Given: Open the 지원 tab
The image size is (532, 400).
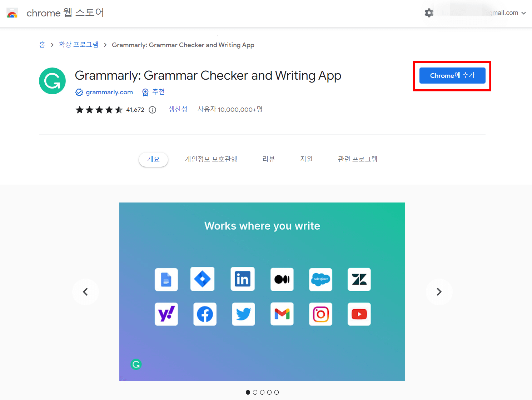Looking at the screenshot, I should [307, 159].
